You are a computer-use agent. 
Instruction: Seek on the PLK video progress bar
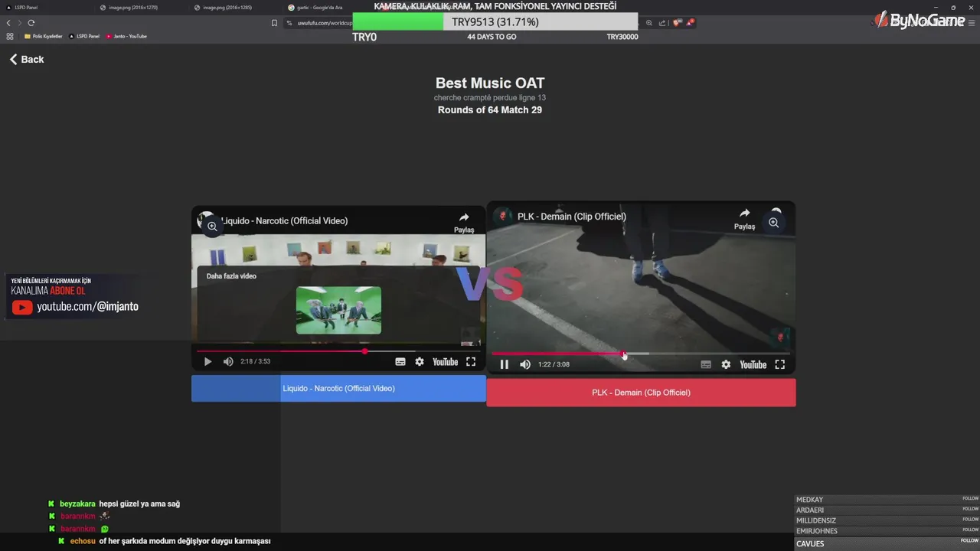[641, 354]
